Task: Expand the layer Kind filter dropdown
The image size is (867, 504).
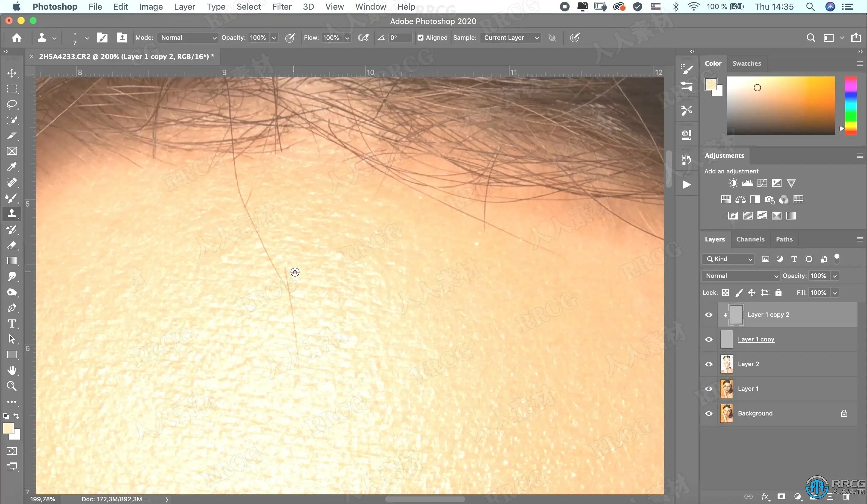Action: tap(728, 259)
